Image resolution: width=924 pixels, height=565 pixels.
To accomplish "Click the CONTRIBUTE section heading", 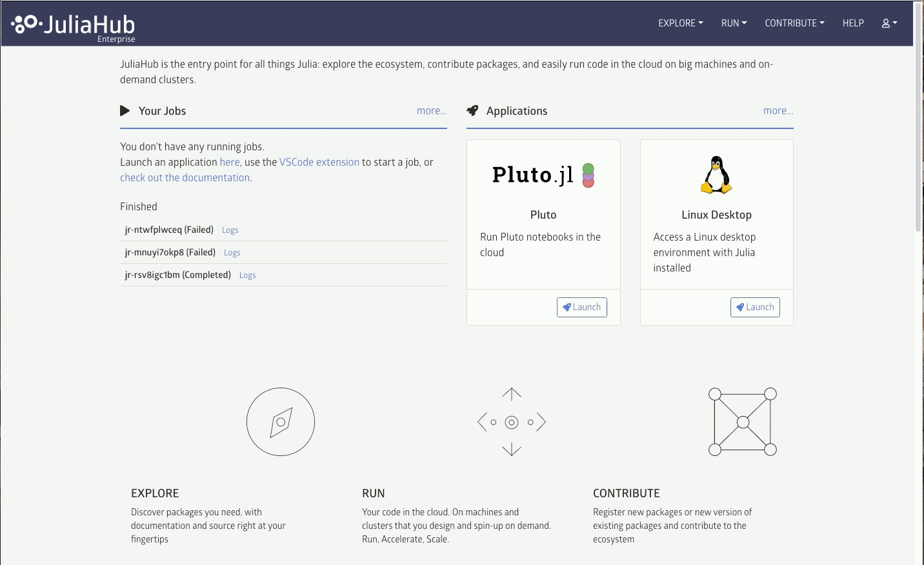I will pos(627,493).
